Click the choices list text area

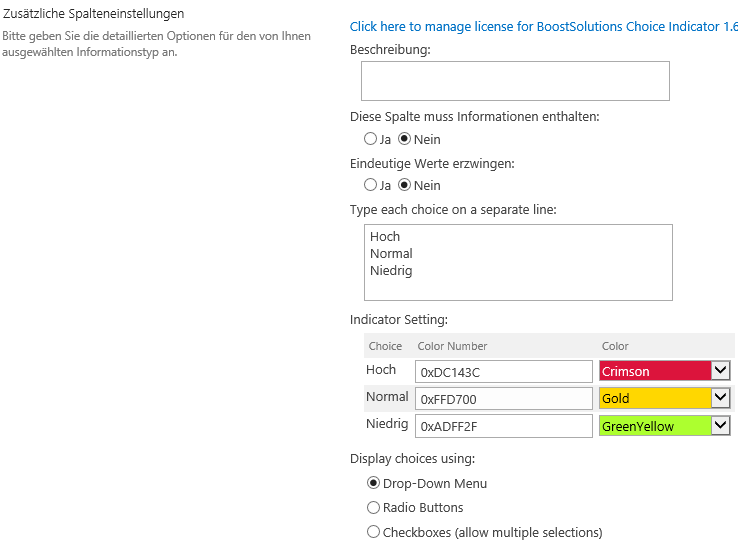point(518,263)
